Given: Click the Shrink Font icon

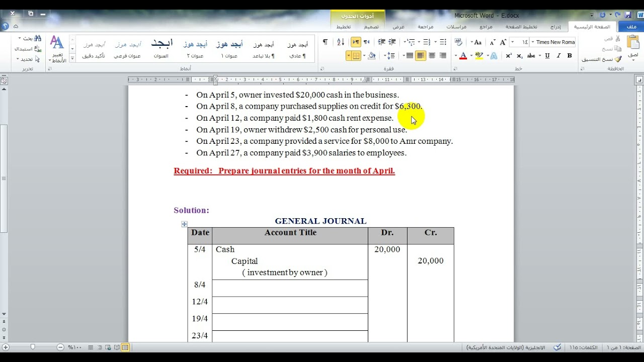Looking at the screenshot, I should tap(493, 42).
